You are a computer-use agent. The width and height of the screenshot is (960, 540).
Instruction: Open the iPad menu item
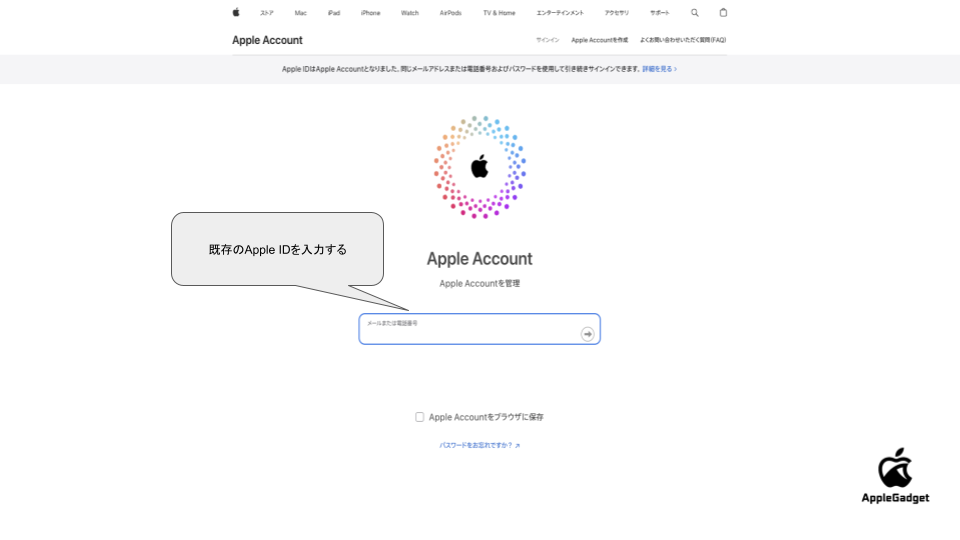click(x=334, y=13)
